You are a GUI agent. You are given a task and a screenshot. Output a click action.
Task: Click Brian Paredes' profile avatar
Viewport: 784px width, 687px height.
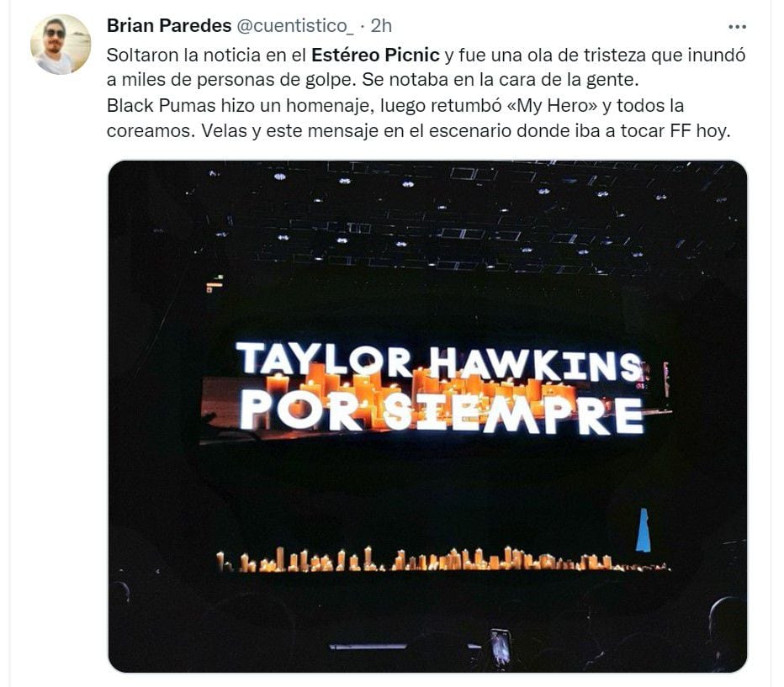pos(61,45)
